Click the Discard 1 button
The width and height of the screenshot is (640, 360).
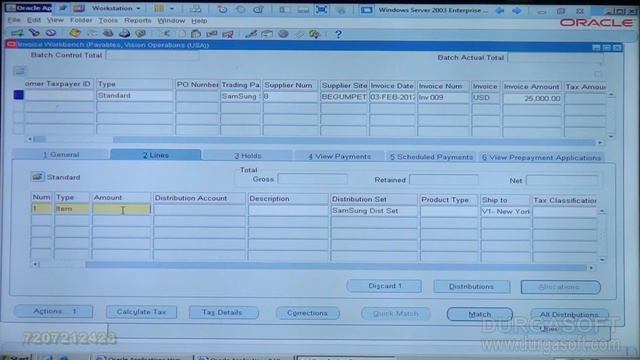click(x=384, y=286)
